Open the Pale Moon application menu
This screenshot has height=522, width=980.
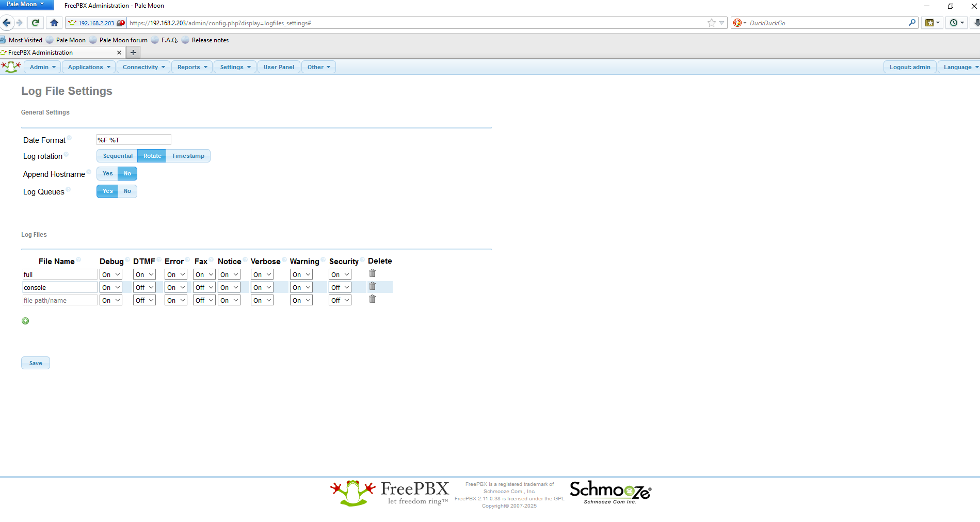[26, 5]
